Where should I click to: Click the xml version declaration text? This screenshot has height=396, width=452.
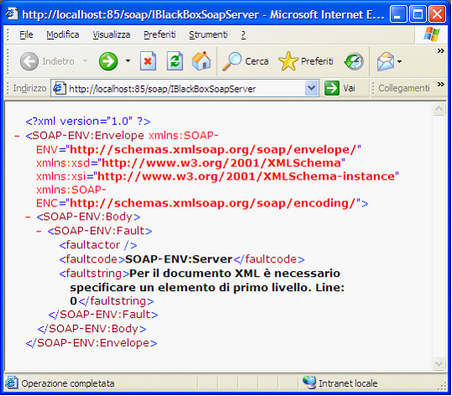(88, 121)
